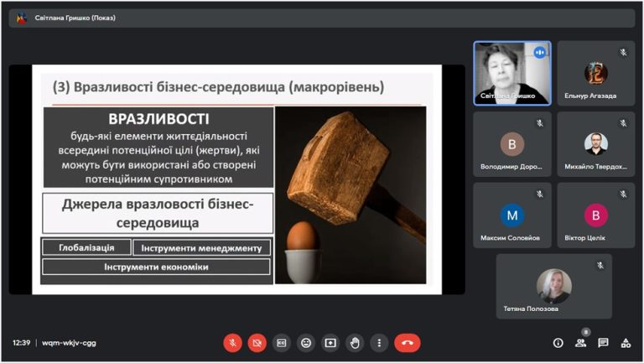Click muted mic icon on Максим Соловйов tile
Image resolution: width=644 pixels, height=363 pixels.
(x=540, y=194)
